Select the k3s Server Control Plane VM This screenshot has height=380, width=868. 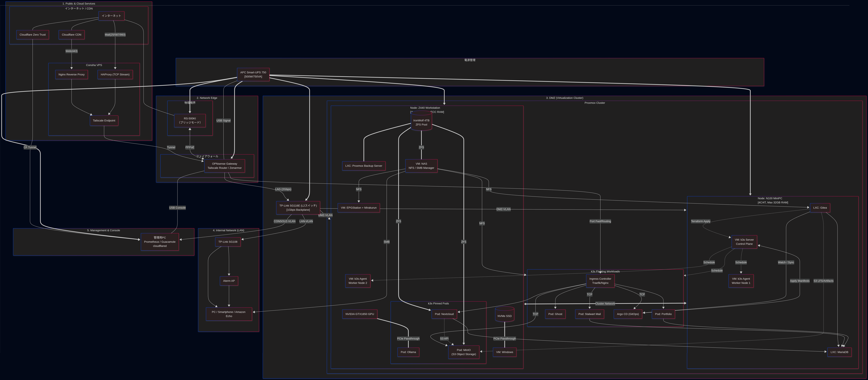click(744, 242)
